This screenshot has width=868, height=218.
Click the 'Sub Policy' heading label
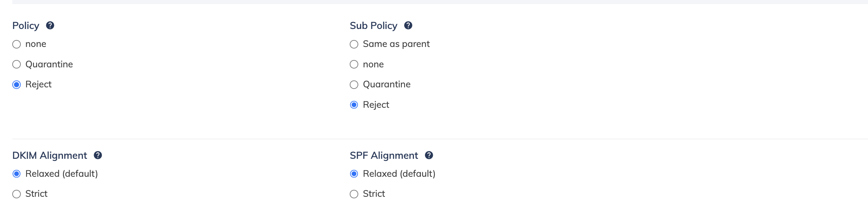373,26
